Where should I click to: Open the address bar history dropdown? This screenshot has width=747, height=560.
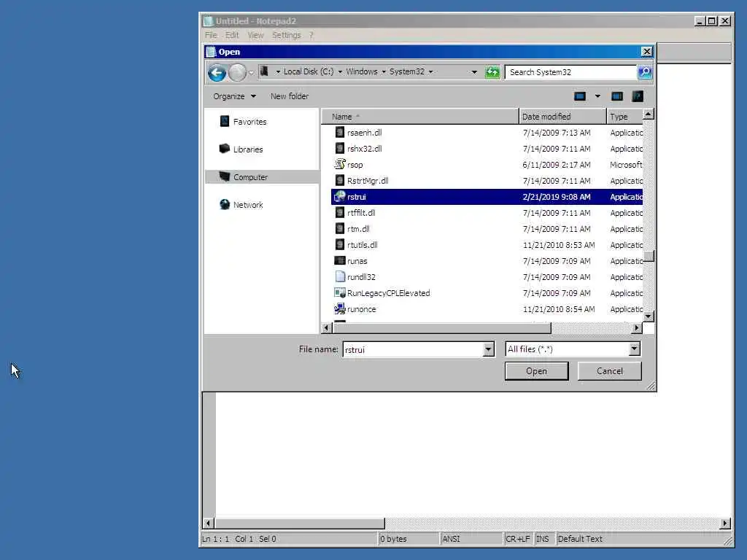tap(474, 72)
